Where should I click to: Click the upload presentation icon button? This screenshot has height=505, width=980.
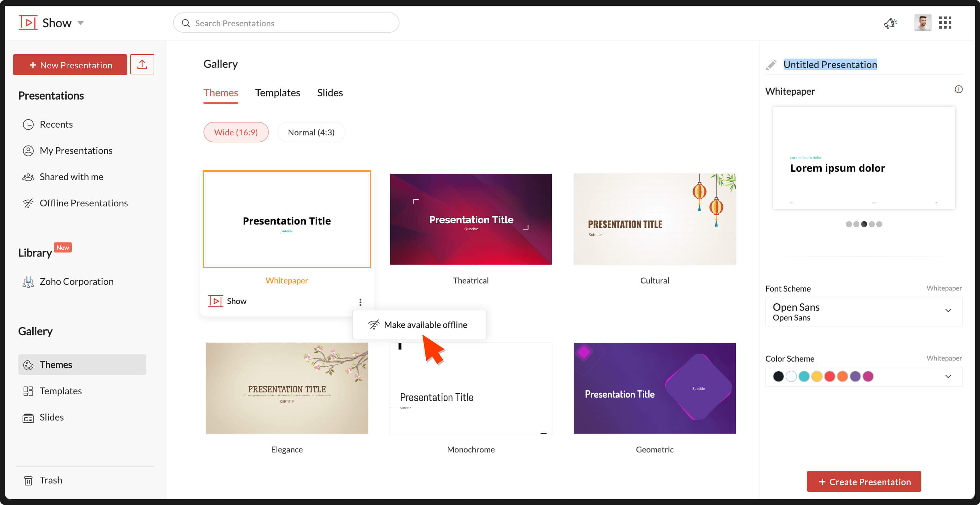[x=142, y=64]
